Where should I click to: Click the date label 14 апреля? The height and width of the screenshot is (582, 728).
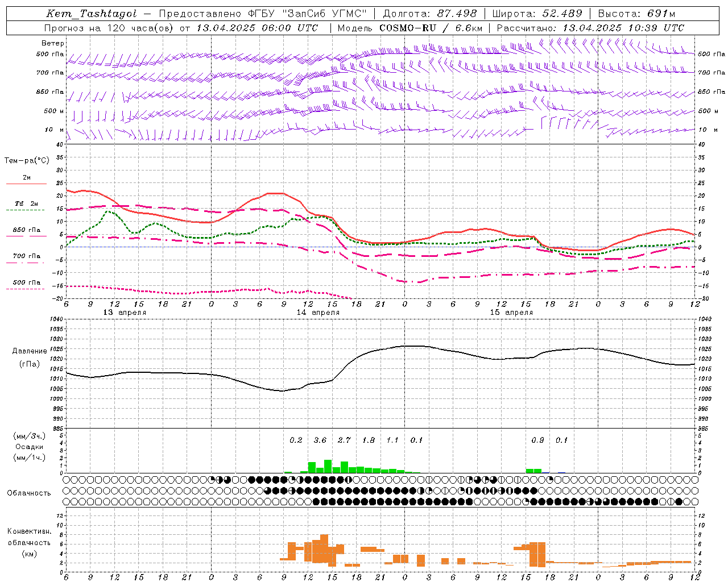(318, 313)
